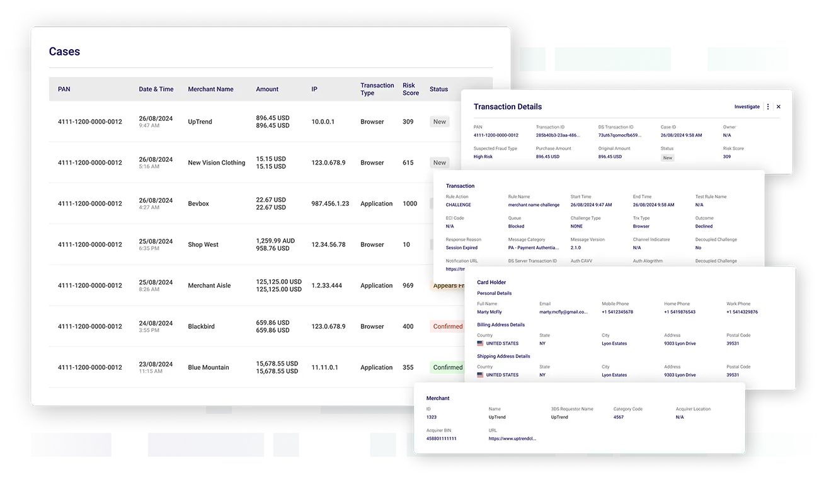
Task: Click Acquirer BIN 458801111111
Action: pos(442,438)
